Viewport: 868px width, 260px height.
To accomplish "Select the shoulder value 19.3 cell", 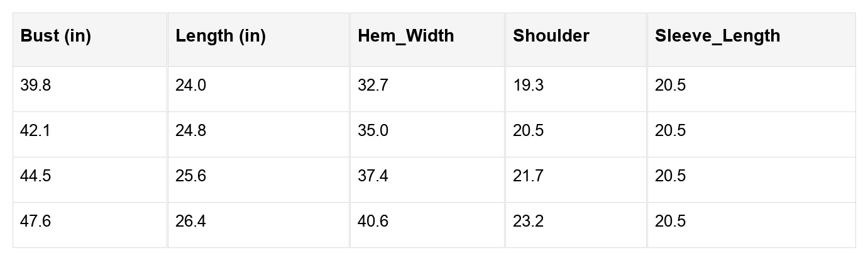I will [528, 86].
